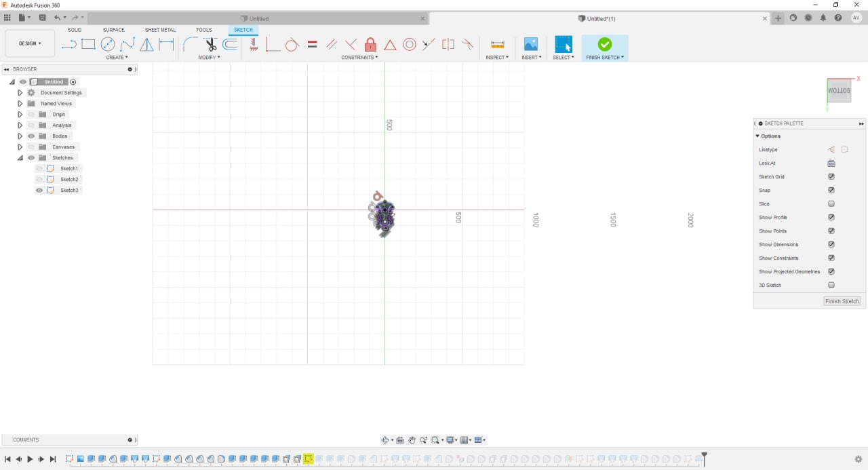Apply the Tangent constraint

point(292,45)
